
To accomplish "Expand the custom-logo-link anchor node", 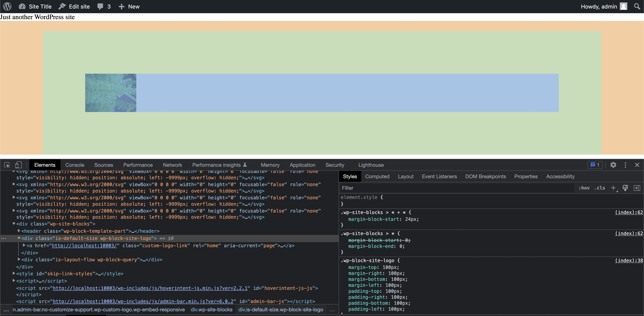I will point(24,245).
